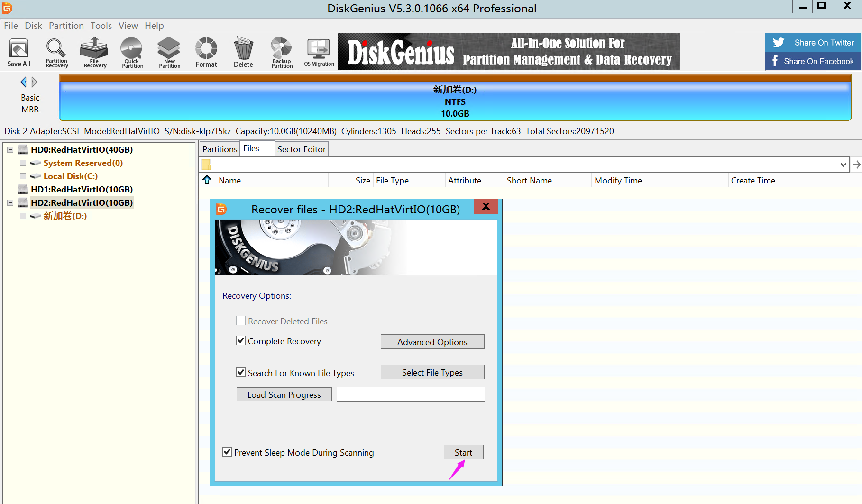Open the Disk menu
The height and width of the screenshot is (504, 862).
coord(34,26)
